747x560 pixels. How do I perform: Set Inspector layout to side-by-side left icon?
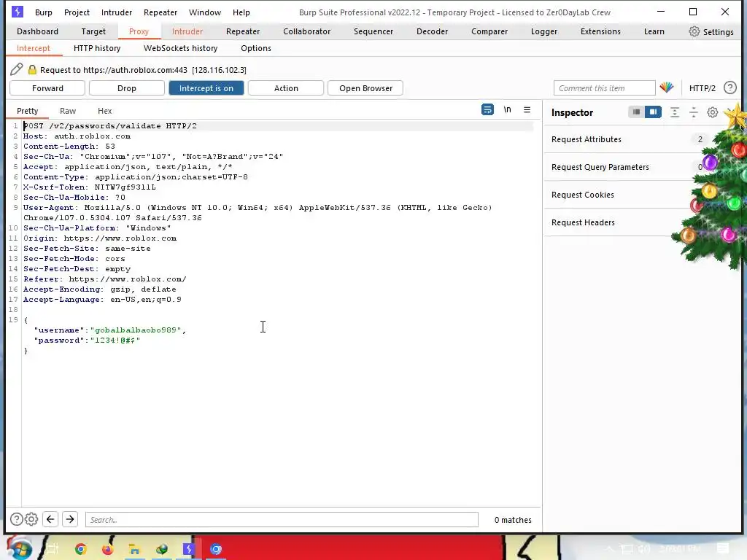[636, 112]
